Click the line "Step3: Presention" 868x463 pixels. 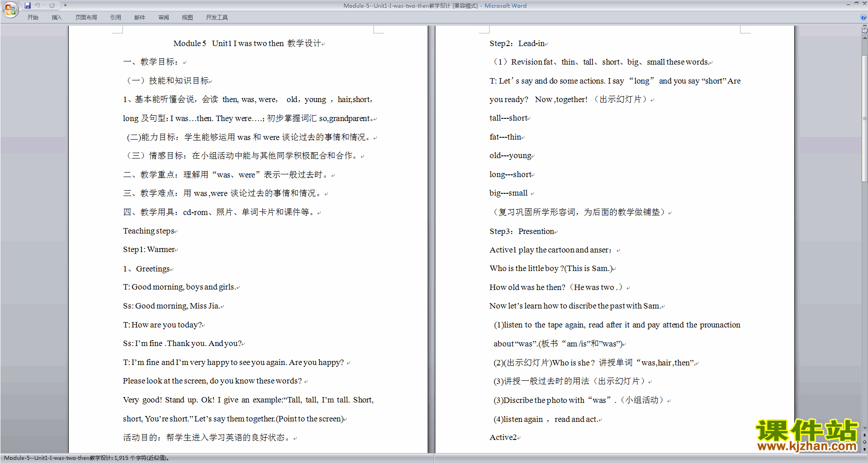click(522, 231)
